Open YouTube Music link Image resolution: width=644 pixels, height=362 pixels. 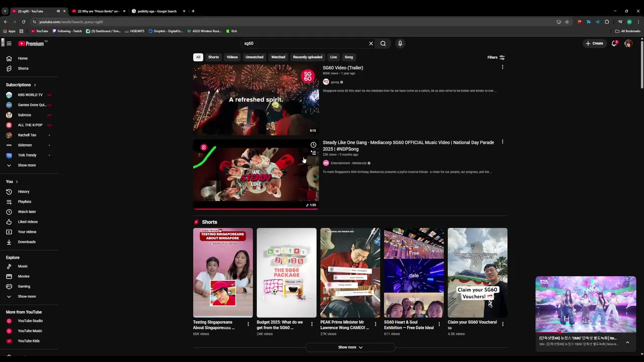pyautogui.click(x=29, y=331)
